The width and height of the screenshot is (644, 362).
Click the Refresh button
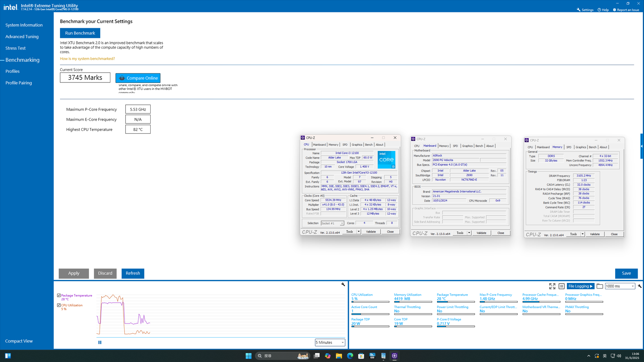[133, 274]
